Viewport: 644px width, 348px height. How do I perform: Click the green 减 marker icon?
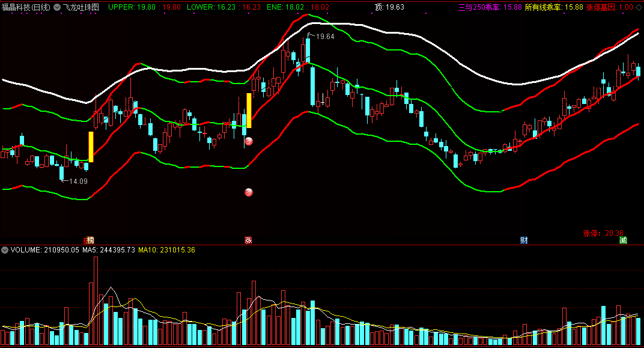pyautogui.click(x=623, y=240)
